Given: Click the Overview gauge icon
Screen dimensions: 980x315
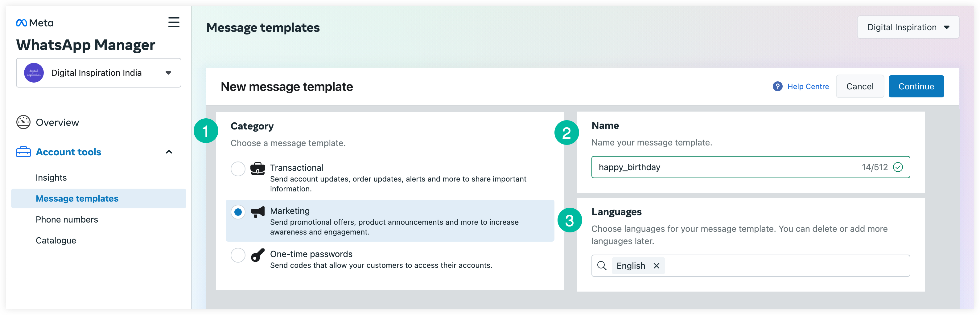Looking at the screenshot, I should (23, 122).
